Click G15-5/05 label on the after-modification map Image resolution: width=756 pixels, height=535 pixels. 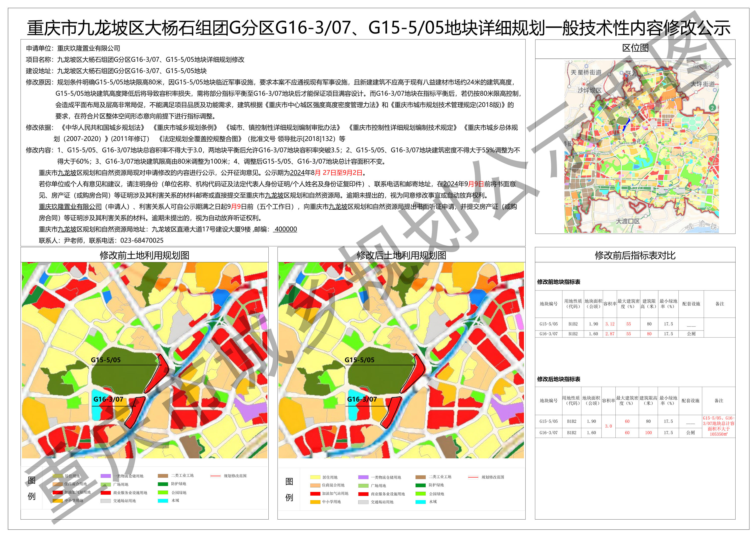(360, 360)
